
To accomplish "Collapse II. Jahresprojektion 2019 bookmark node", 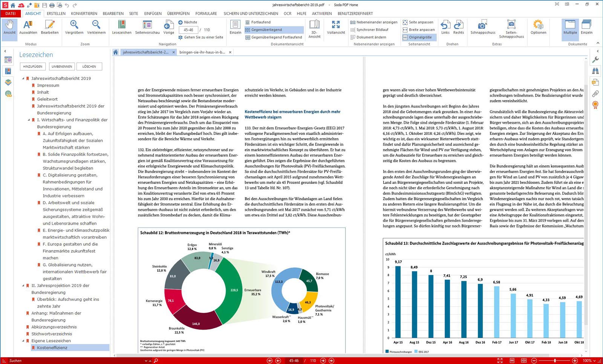I will tap(23, 285).
